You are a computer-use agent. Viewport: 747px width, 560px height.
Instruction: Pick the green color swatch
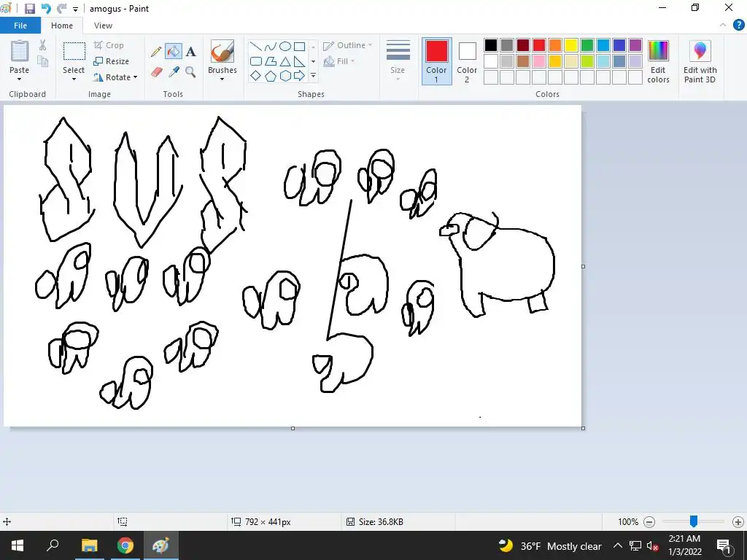(x=587, y=45)
